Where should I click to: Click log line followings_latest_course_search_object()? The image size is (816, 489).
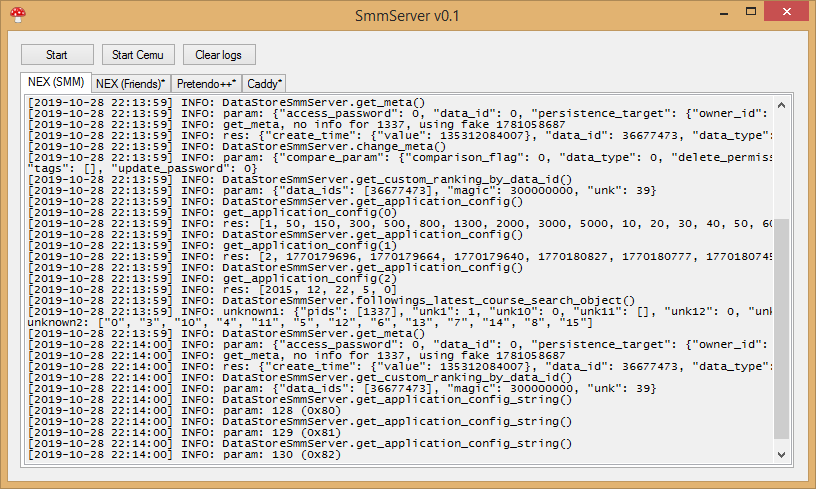tap(332, 301)
